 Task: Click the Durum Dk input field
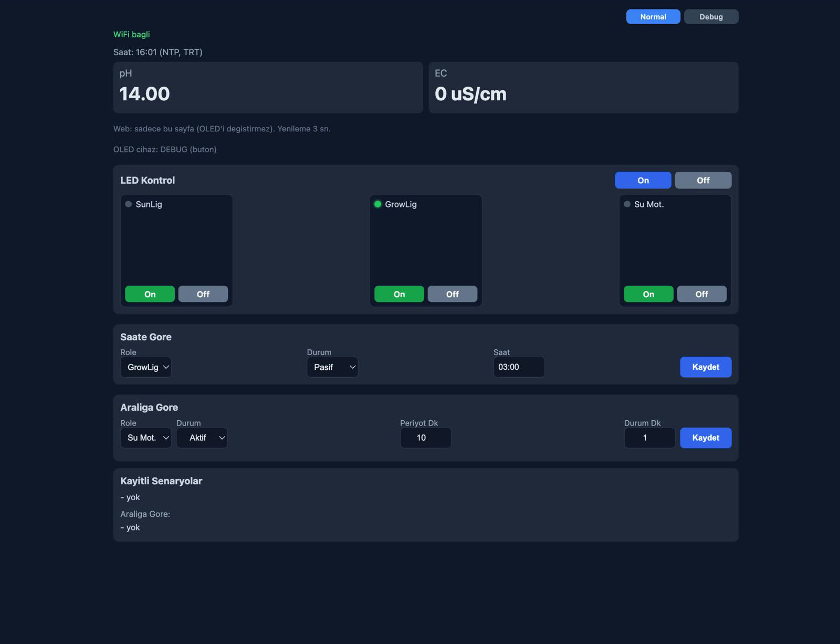click(649, 438)
